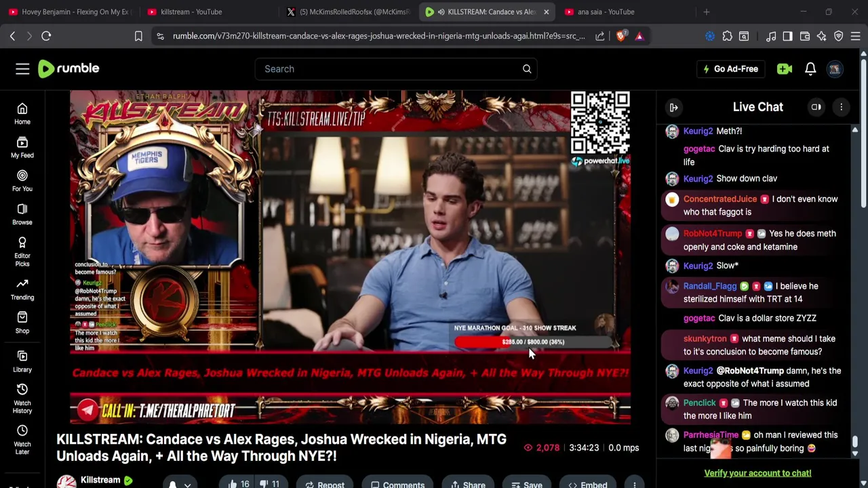The width and height of the screenshot is (868, 488).
Task: Save the video with Save button
Action: point(526,485)
